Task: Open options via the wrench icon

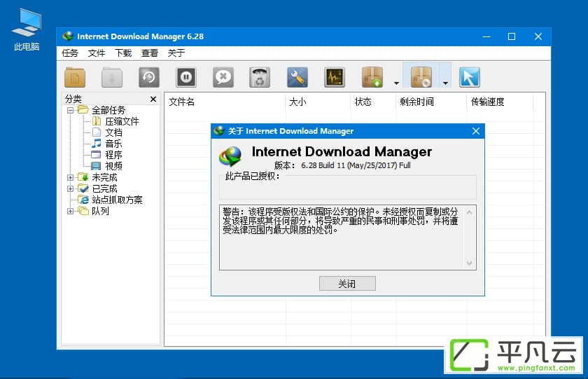Action: click(x=297, y=77)
